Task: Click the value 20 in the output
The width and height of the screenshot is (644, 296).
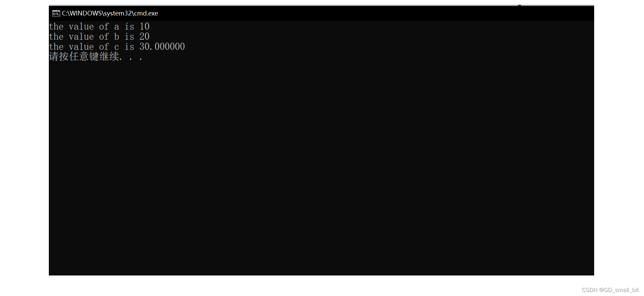Action: click(144, 37)
